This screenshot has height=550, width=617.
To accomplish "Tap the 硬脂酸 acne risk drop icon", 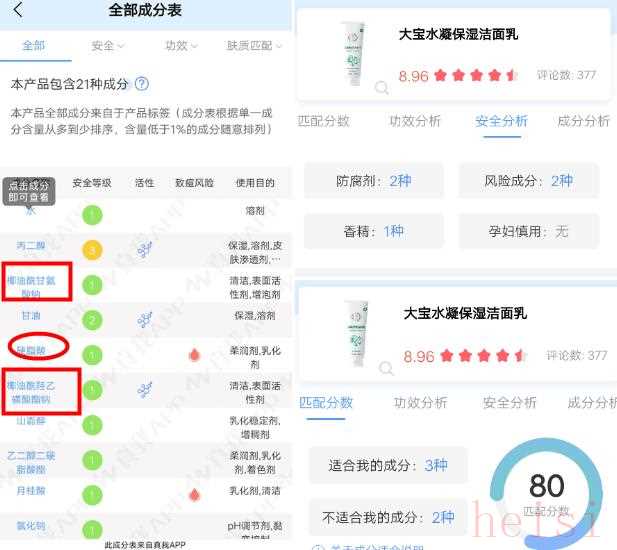I will click(194, 355).
